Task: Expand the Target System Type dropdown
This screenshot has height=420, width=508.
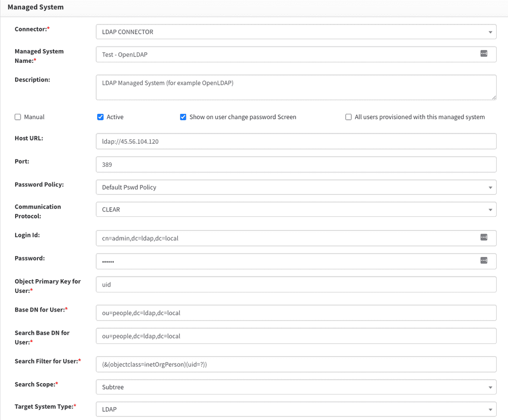Action: 491,409
